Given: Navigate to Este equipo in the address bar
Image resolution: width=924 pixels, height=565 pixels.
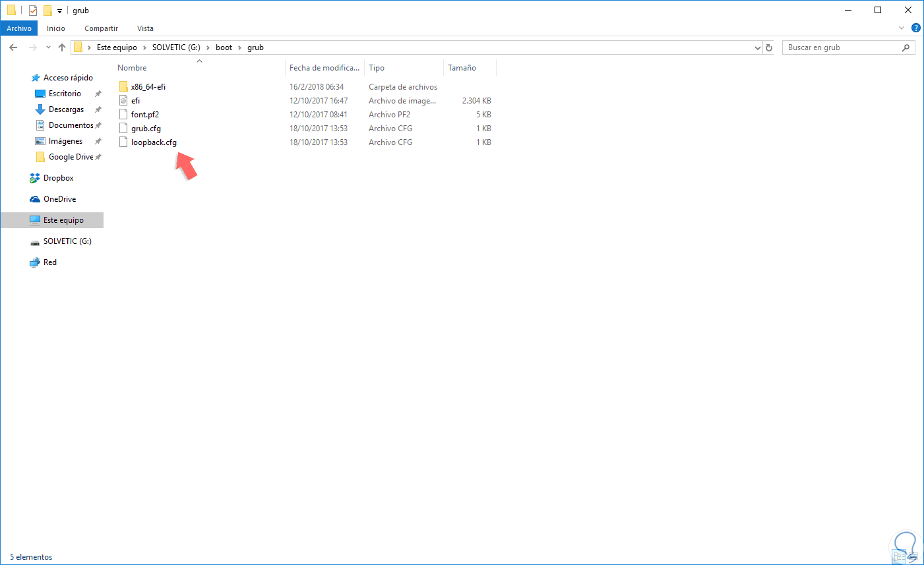Looking at the screenshot, I should 117,47.
